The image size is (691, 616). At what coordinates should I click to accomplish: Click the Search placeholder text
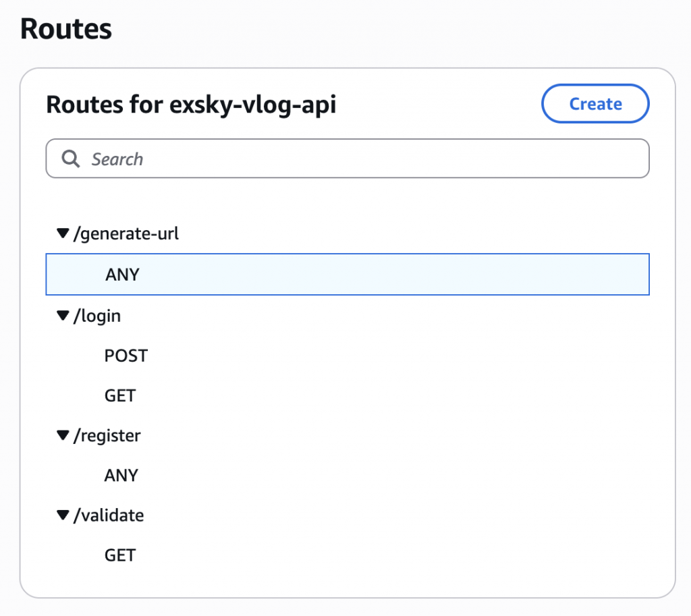(117, 159)
